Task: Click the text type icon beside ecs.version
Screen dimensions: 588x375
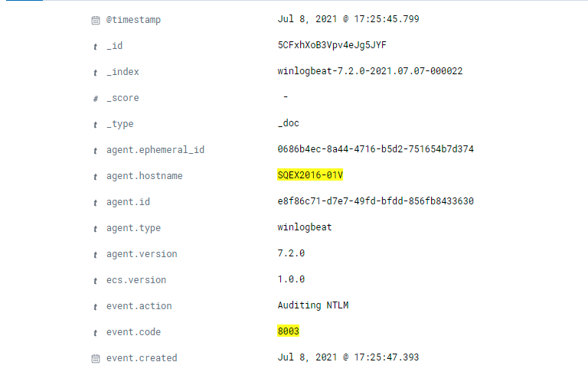Action: pyautogui.click(x=95, y=281)
